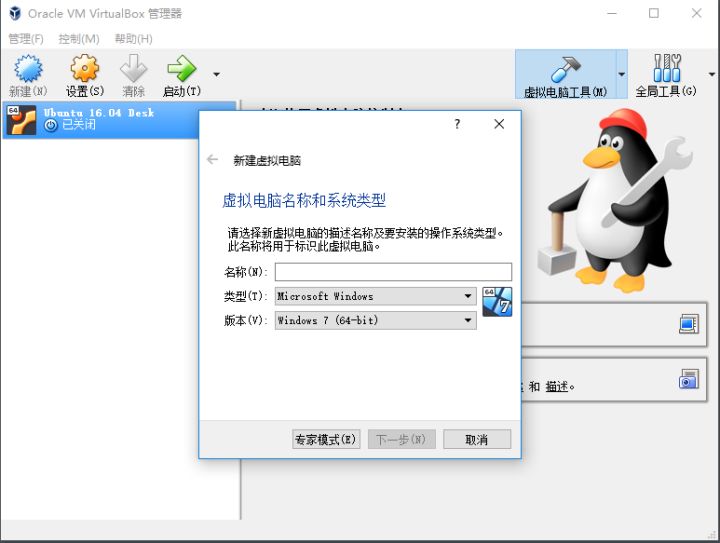Click the dialog back arrow
This screenshot has width=720, height=543.
click(x=212, y=159)
